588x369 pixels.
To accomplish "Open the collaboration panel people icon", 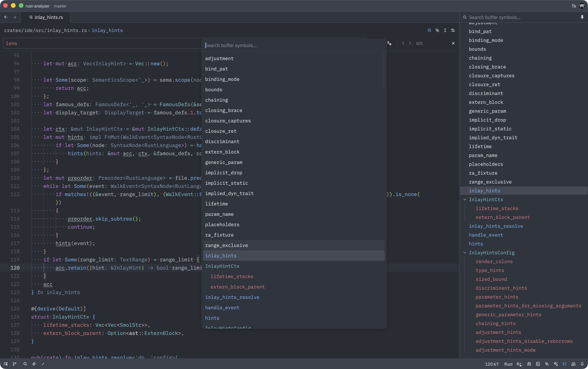I will (573, 364).
